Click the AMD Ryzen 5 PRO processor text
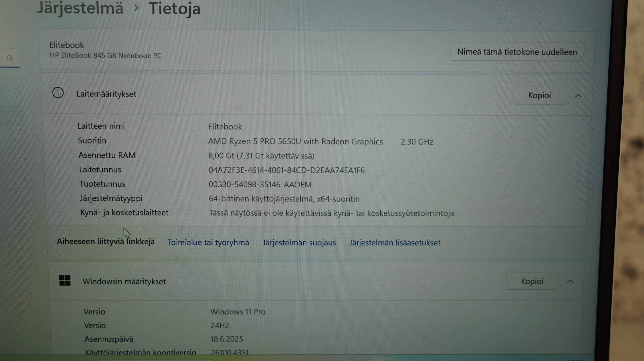 295,141
